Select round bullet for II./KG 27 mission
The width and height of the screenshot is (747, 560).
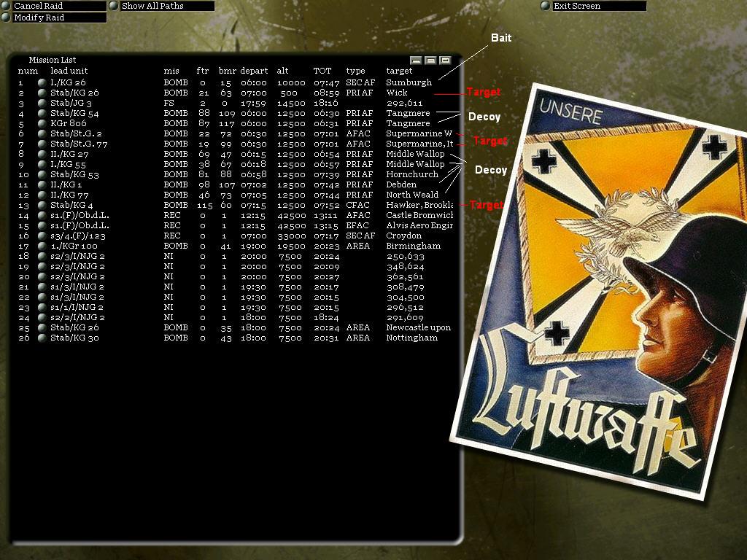(42, 154)
